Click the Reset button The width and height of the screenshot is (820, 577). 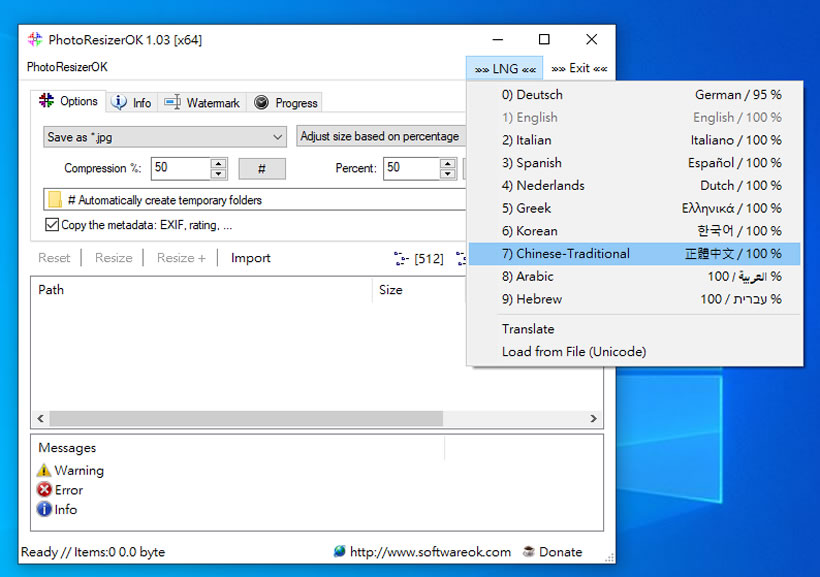point(54,258)
